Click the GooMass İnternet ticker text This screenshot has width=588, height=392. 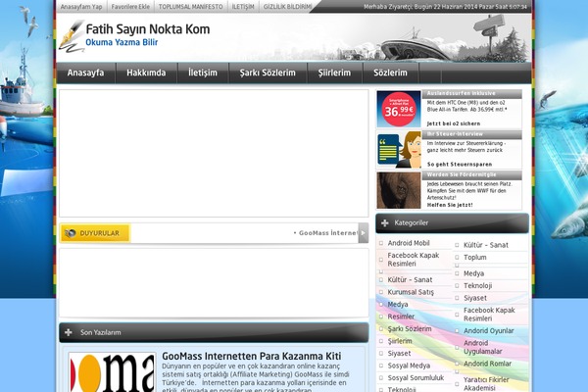point(326,233)
